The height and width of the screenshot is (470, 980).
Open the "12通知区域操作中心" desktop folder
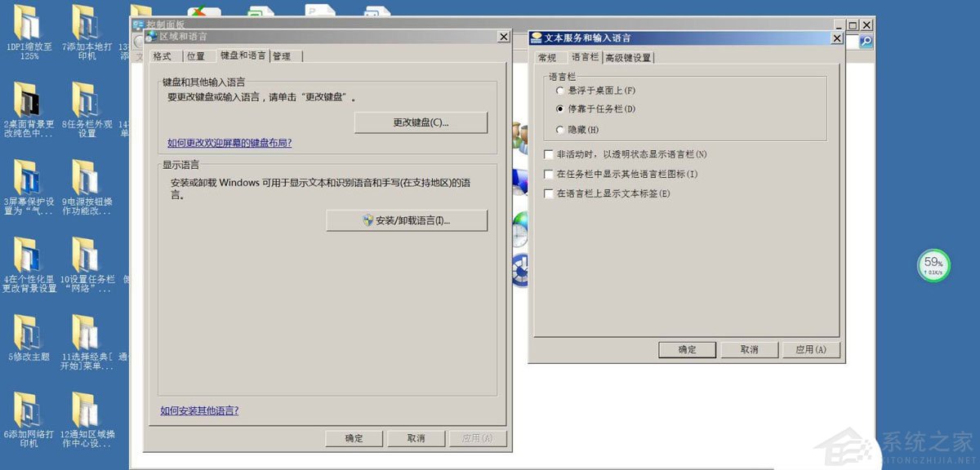[86, 412]
